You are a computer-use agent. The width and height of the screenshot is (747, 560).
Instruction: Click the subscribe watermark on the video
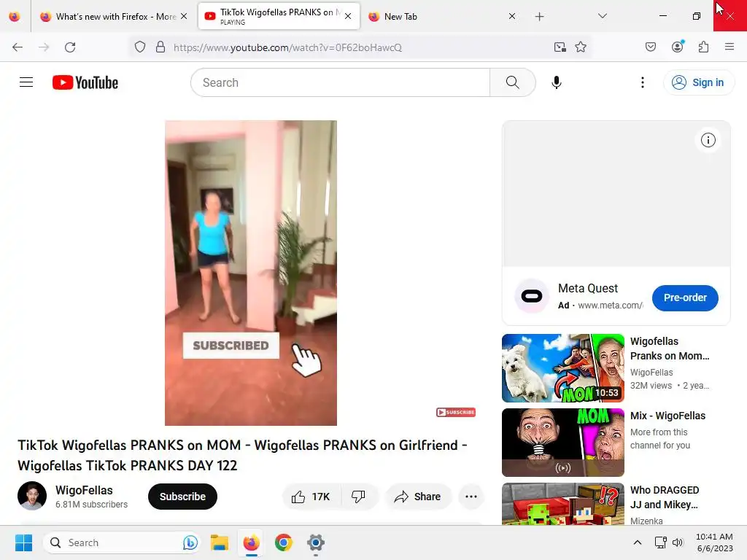pos(456,413)
